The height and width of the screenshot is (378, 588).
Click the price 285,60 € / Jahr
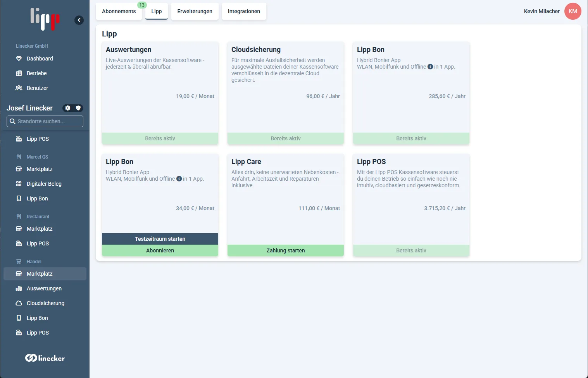447,96
